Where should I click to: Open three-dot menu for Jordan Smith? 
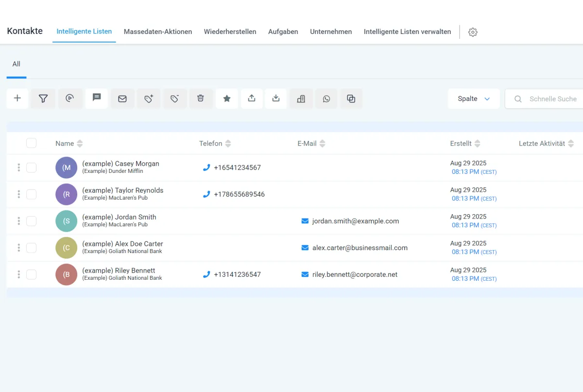19,221
